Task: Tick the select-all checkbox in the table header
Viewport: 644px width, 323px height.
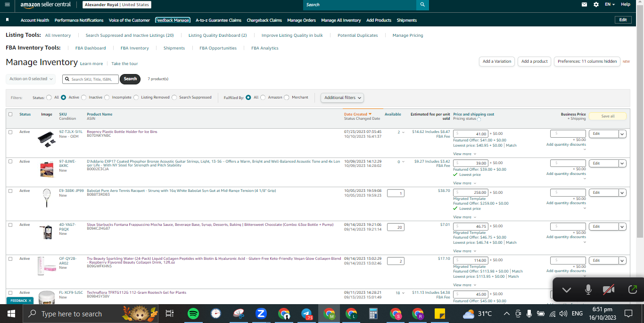Action: tap(10, 114)
